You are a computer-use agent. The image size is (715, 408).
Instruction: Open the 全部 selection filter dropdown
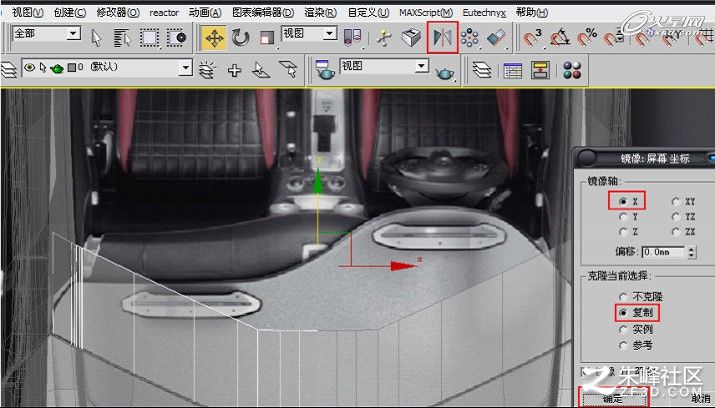tap(73, 33)
